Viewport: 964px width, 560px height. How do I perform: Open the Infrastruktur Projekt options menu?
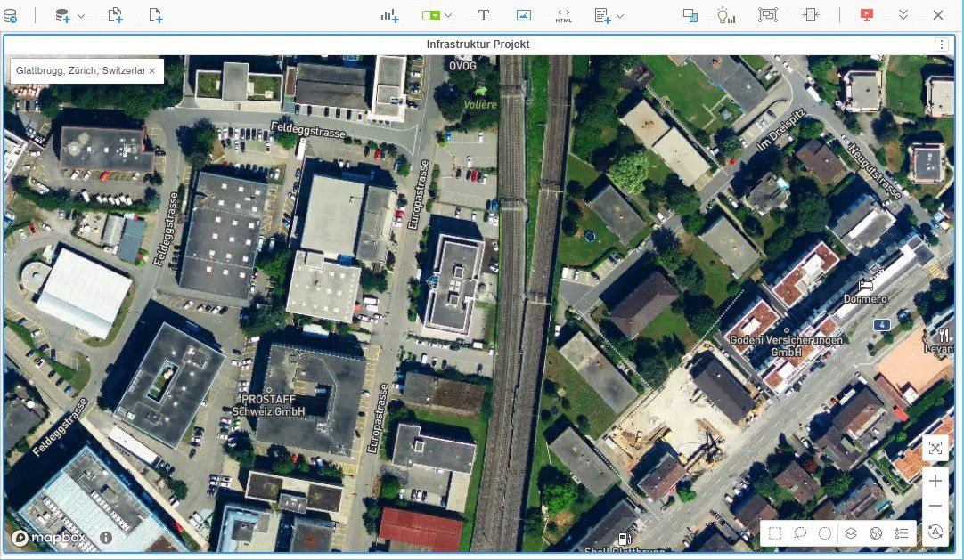pos(941,44)
